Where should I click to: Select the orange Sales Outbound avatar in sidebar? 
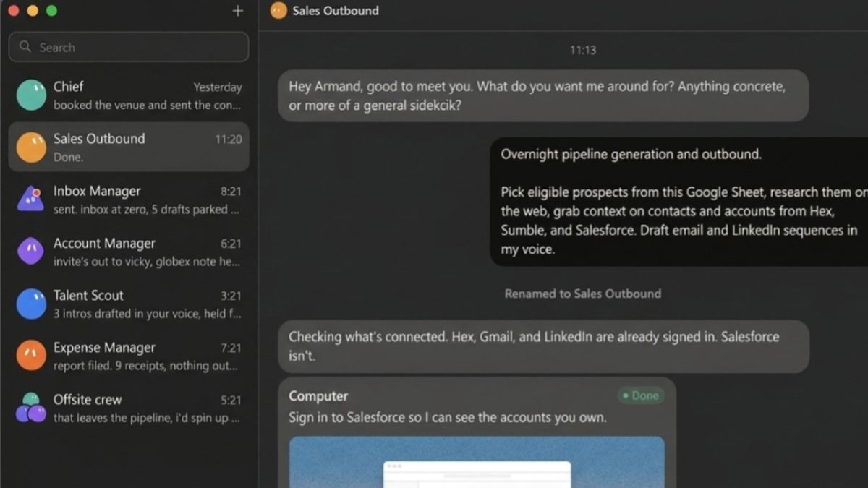[x=31, y=147]
